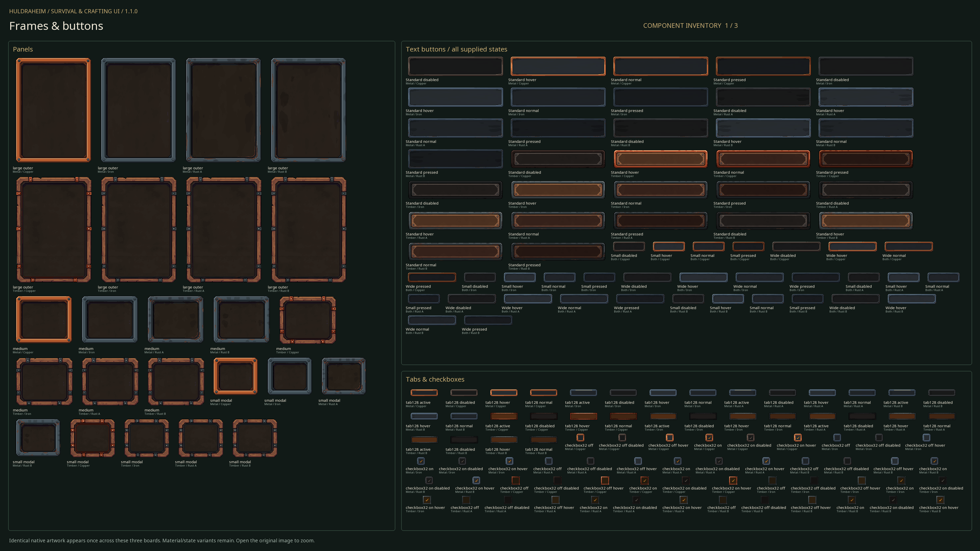Select the 'tab128 active' Metal / Copper tab

[x=424, y=393]
